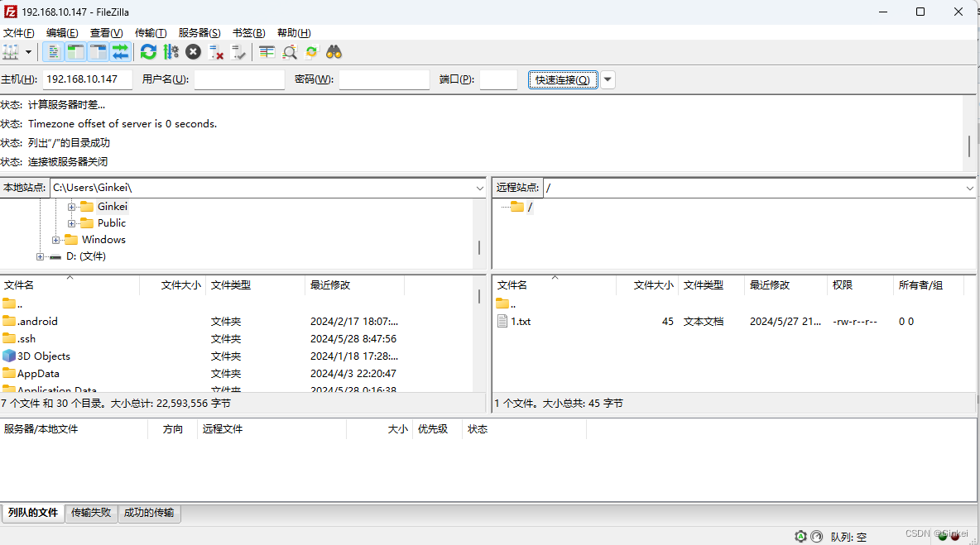Open the directory listing filters dialog
Screen dimensions: 980x545
267,52
